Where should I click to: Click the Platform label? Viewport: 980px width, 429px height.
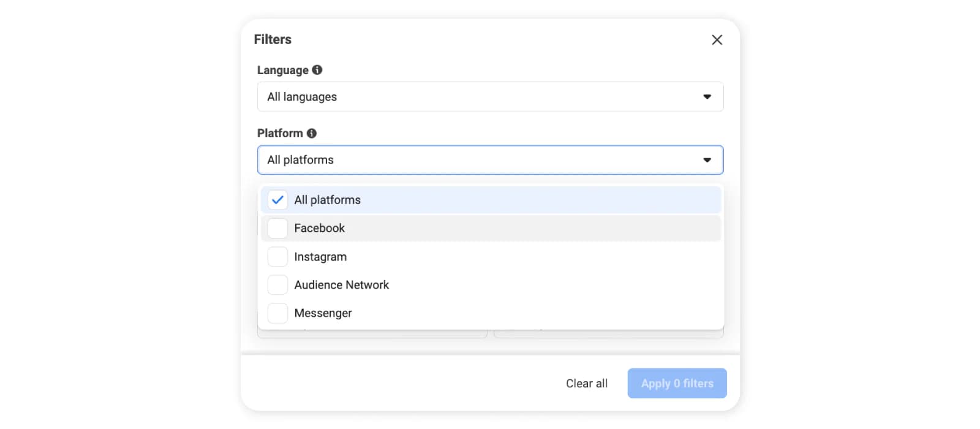[280, 133]
